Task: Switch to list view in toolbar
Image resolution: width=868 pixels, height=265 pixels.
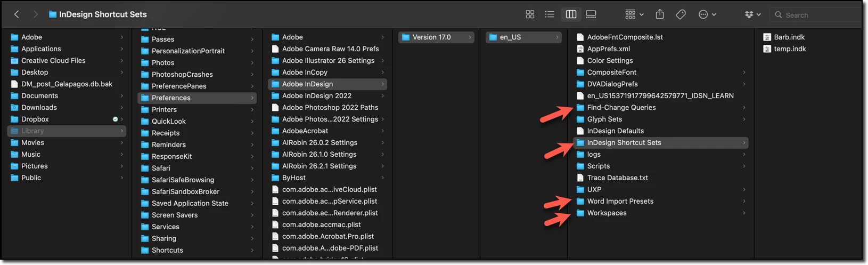Action: pyautogui.click(x=550, y=14)
